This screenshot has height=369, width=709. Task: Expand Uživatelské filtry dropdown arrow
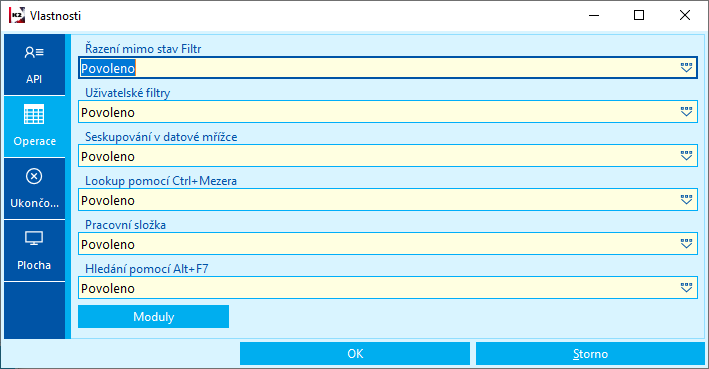coord(686,112)
